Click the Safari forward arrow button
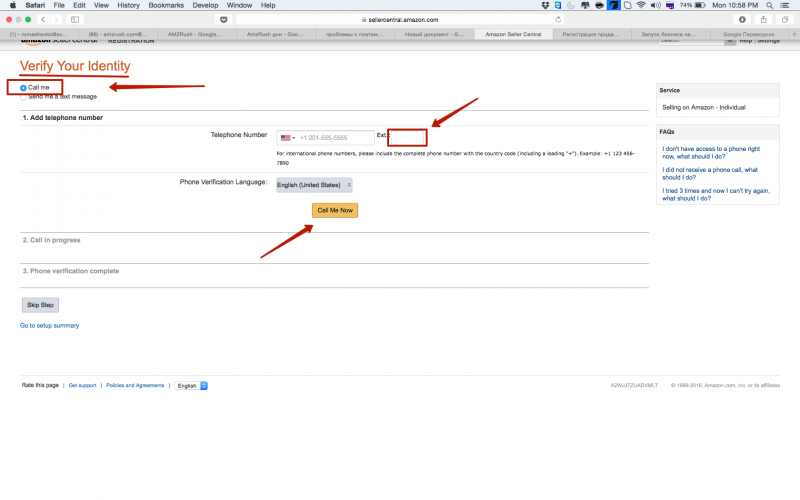The height and width of the screenshot is (500, 800). tap(56, 19)
